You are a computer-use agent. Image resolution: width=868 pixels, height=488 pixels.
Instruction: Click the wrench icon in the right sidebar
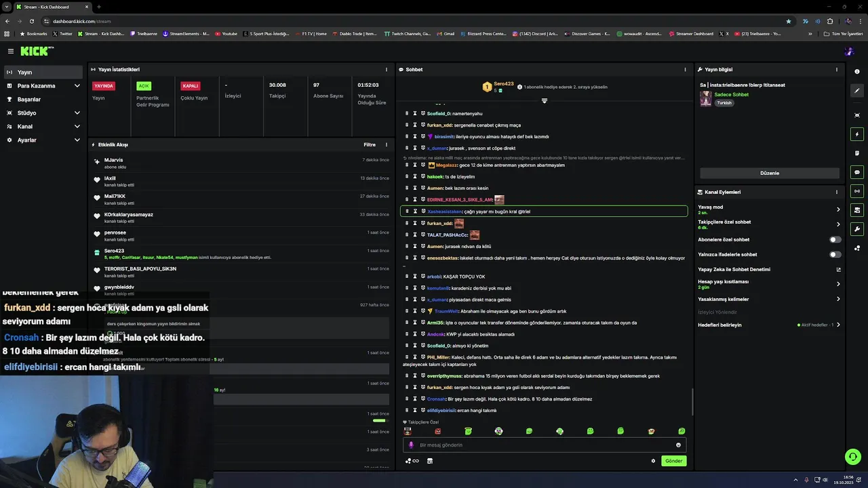pos(857,229)
